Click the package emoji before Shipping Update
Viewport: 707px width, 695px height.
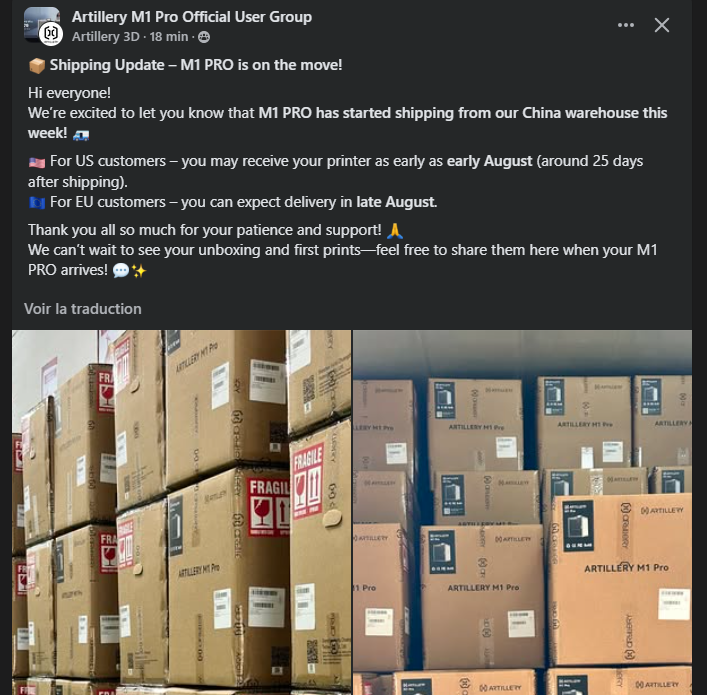click(37, 66)
